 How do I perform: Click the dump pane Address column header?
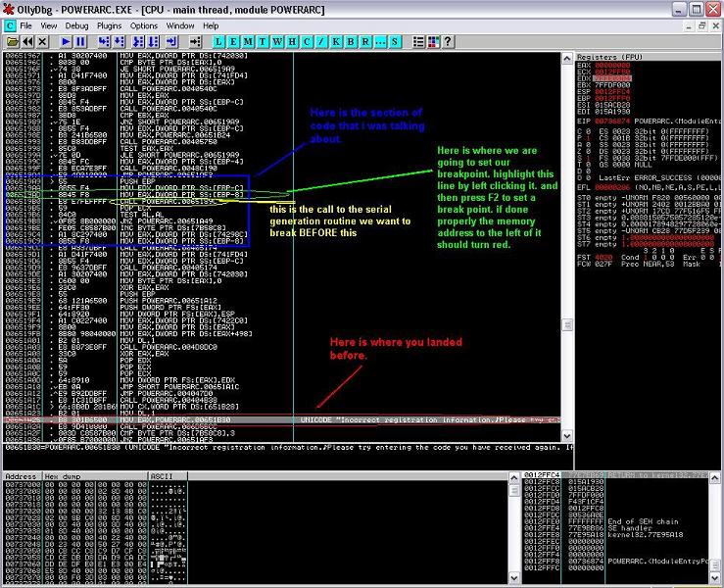[23, 475]
